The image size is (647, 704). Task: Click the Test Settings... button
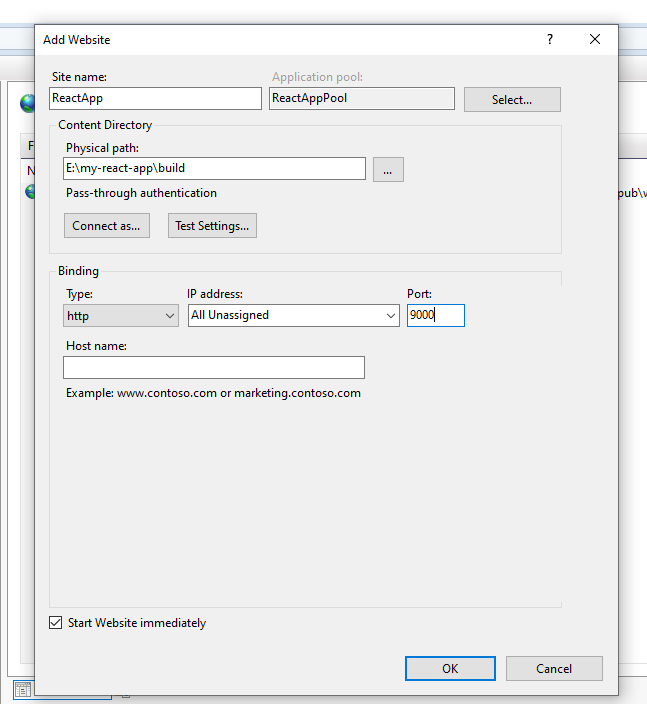(212, 226)
